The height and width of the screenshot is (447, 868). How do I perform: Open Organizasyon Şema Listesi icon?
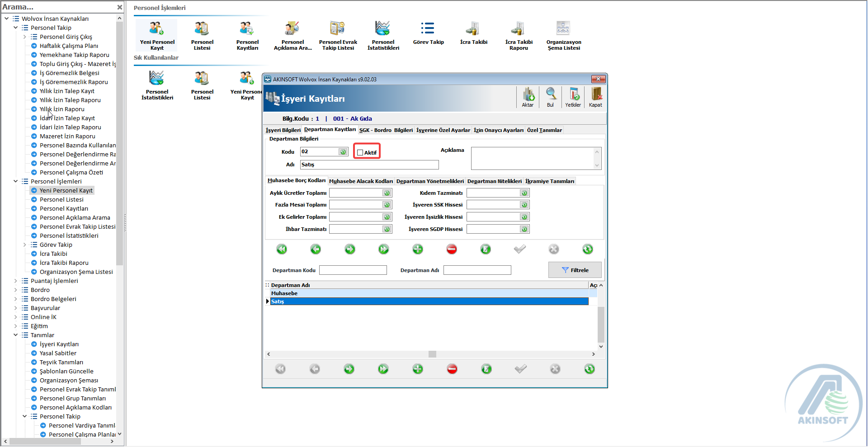click(x=564, y=36)
